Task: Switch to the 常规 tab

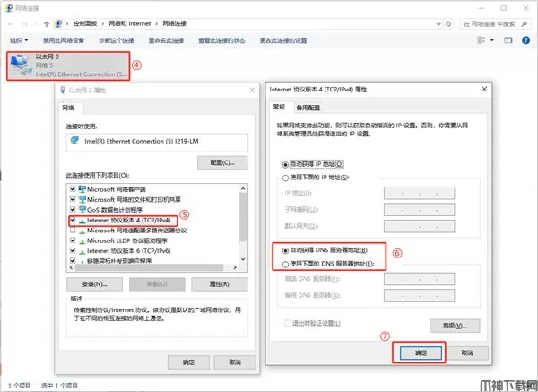Action: 279,107
